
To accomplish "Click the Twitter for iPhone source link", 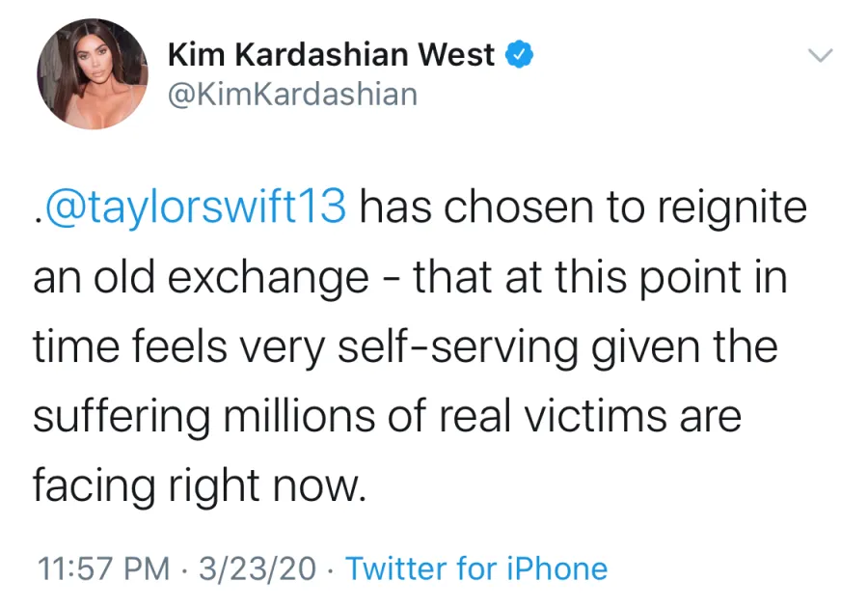I will pyautogui.click(x=479, y=568).
